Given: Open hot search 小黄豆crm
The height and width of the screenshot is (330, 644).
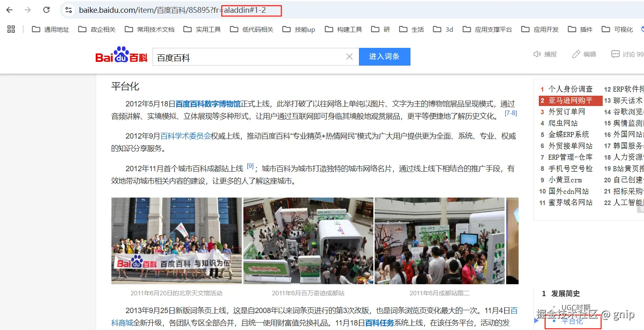Looking at the screenshot, I should [x=565, y=180].
